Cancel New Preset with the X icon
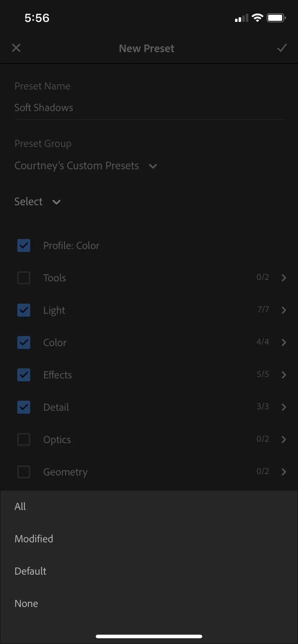 coord(16,48)
